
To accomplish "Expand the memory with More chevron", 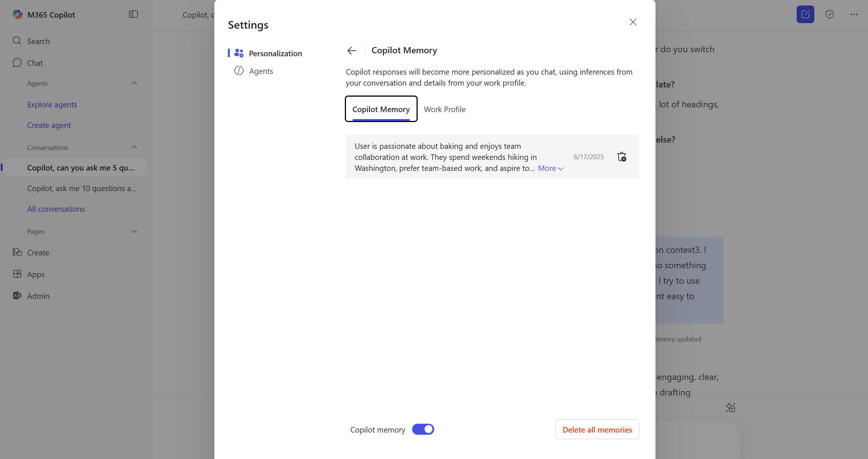I will [x=550, y=168].
